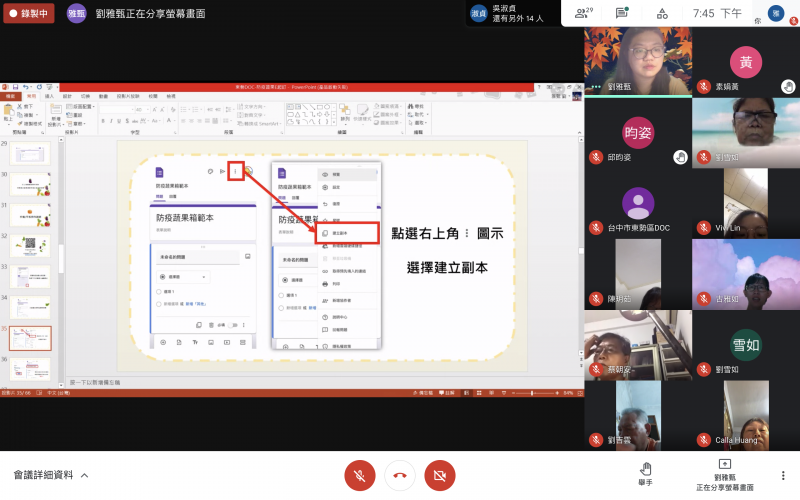800x500 pixels.
Task: Open the PowerPoint 常用 Home tab
Action: [x=32, y=96]
